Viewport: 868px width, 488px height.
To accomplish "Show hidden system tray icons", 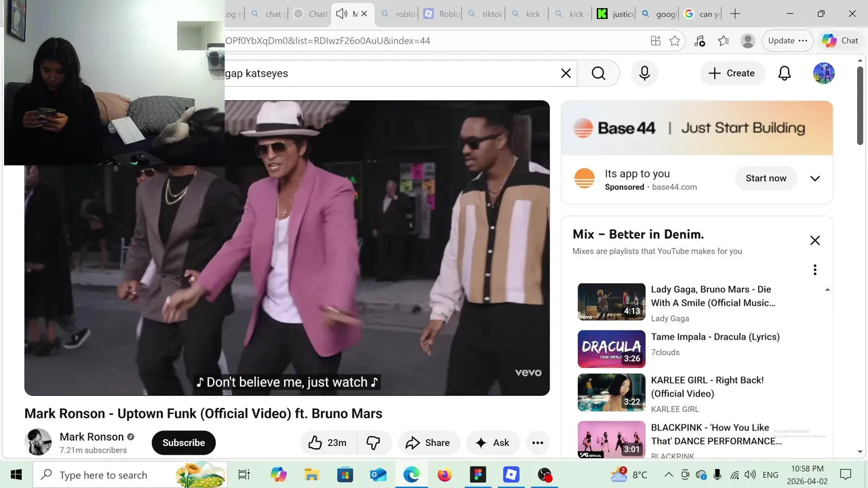I will [669, 474].
